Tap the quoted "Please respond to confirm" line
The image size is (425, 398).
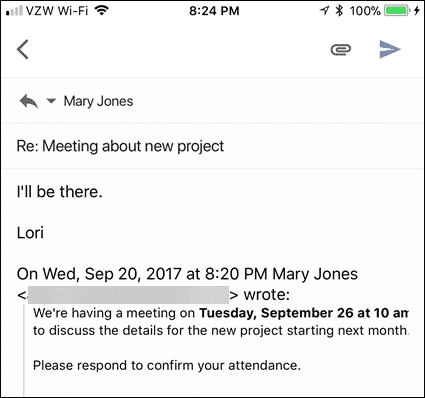pos(167,365)
